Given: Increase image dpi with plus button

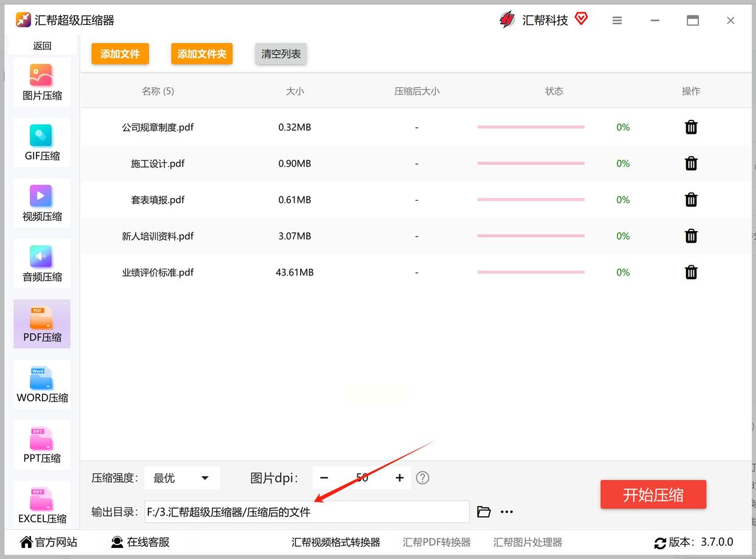Looking at the screenshot, I should 399,478.
